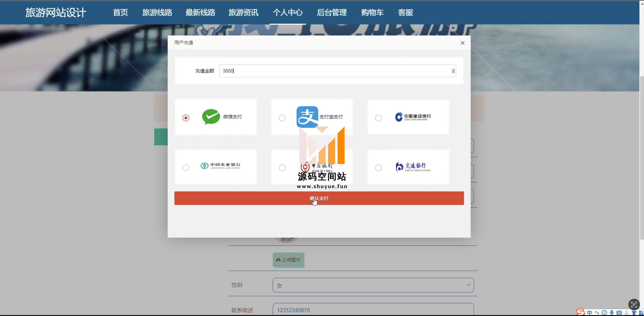The height and width of the screenshot is (316, 644).
Task: Click the dark round screenshot scan button
Action: point(634,305)
